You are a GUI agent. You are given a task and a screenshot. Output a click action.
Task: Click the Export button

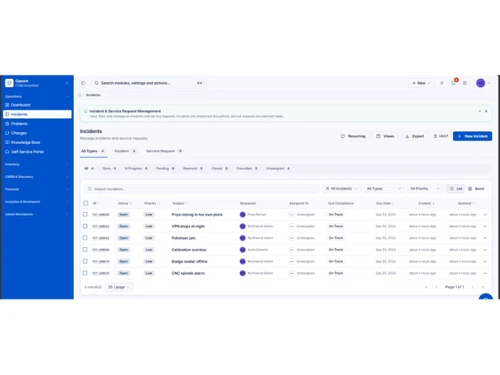coord(415,136)
